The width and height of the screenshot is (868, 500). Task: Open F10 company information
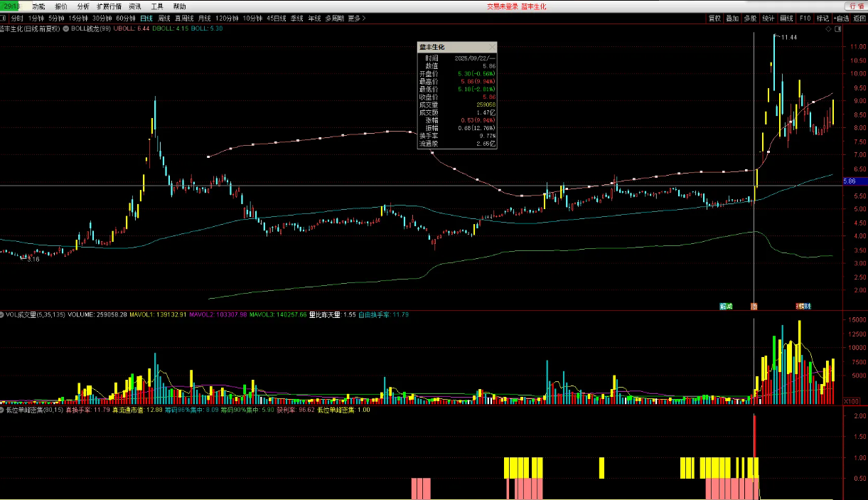[x=805, y=18]
